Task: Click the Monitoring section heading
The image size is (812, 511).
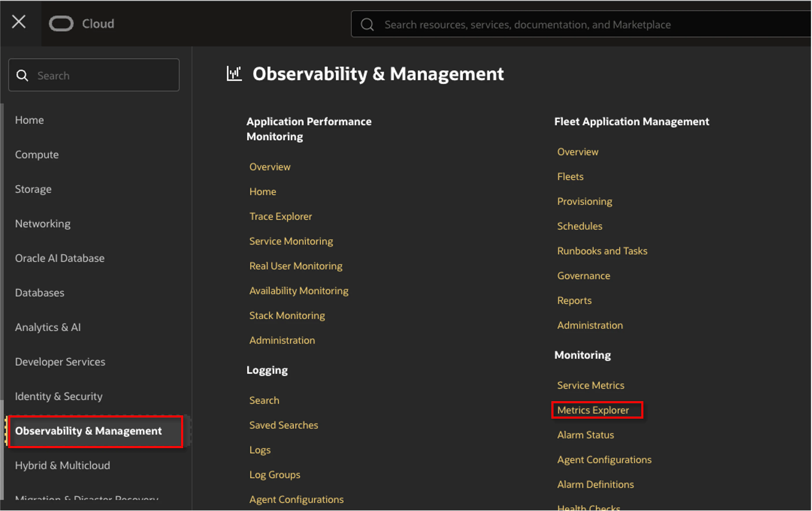Action: click(x=582, y=355)
